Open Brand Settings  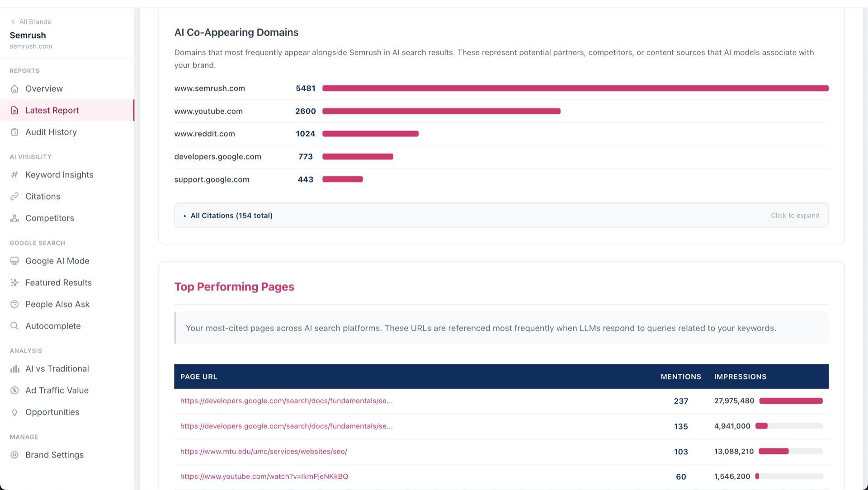point(67,455)
